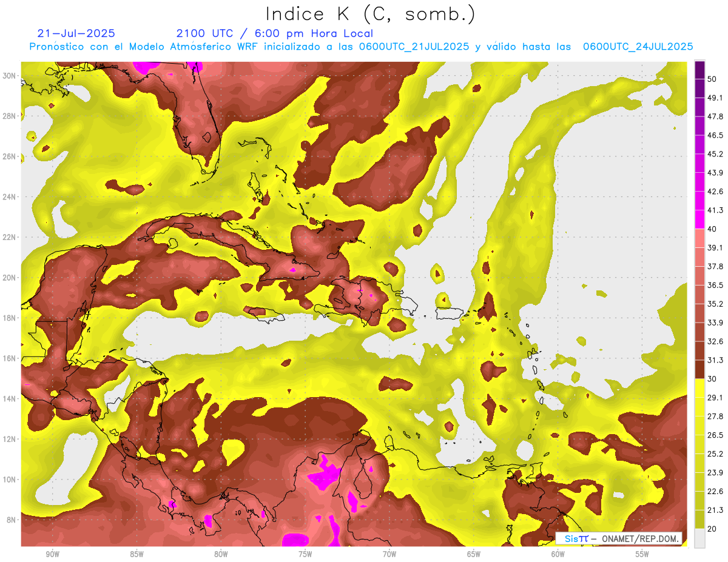
Task: Pick the dark purple swatch atop the color scale
Action: click(699, 70)
